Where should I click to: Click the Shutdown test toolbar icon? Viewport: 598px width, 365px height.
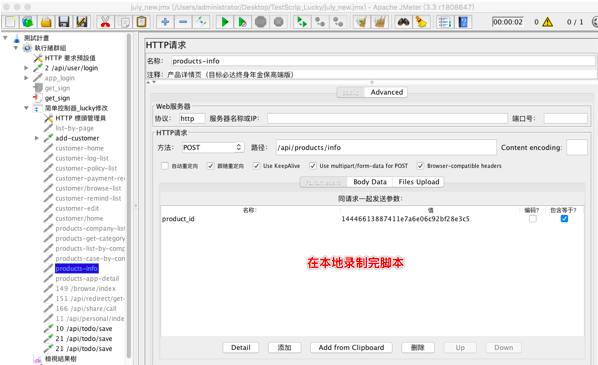click(x=279, y=22)
